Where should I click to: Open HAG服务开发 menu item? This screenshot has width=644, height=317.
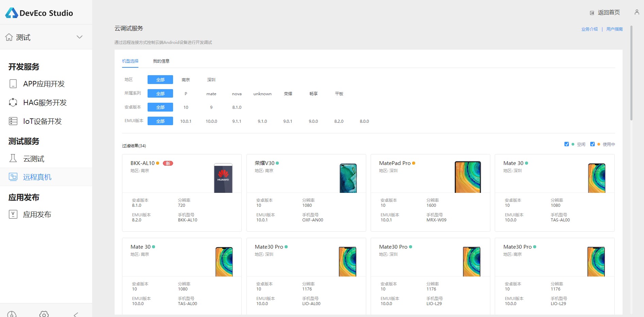[x=45, y=102]
